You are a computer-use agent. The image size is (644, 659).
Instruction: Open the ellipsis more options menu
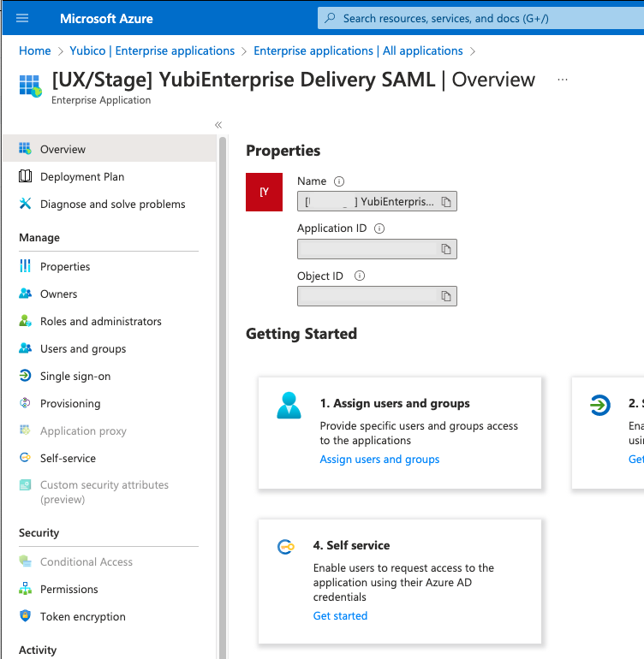pyautogui.click(x=563, y=80)
